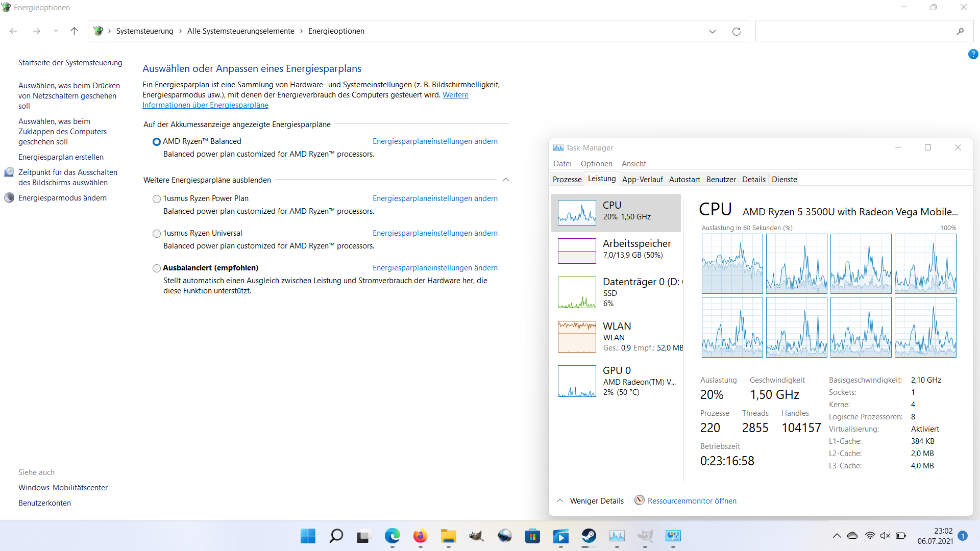980x551 pixels.
Task: Switch to the Prozesse tab
Action: pos(567,180)
